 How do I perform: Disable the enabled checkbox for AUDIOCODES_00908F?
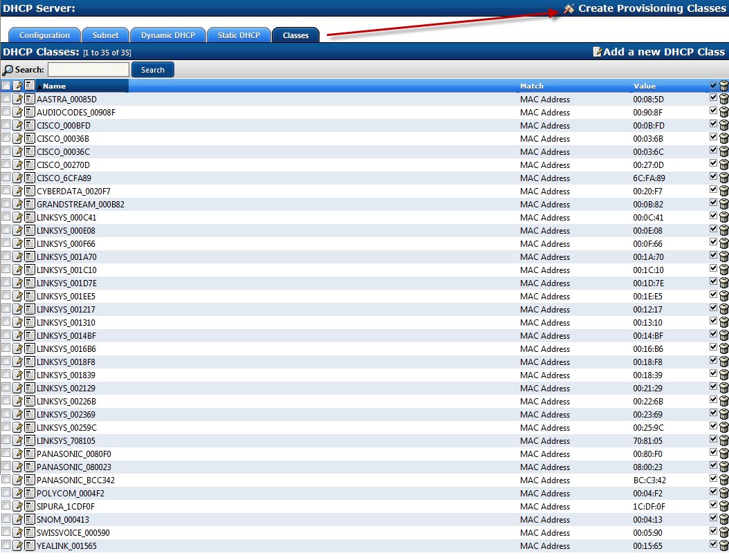[x=714, y=111]
